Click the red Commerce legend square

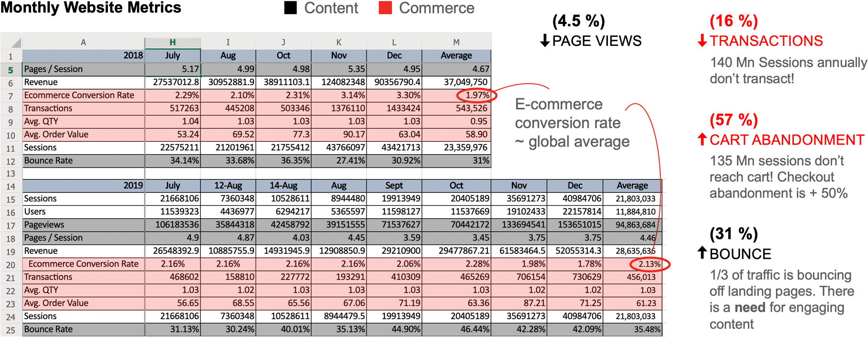point(385,8)
